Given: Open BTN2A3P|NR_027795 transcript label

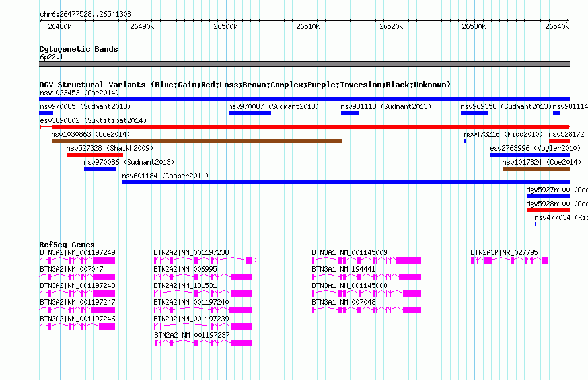Looking at the screenshot, I should point(504,252).
